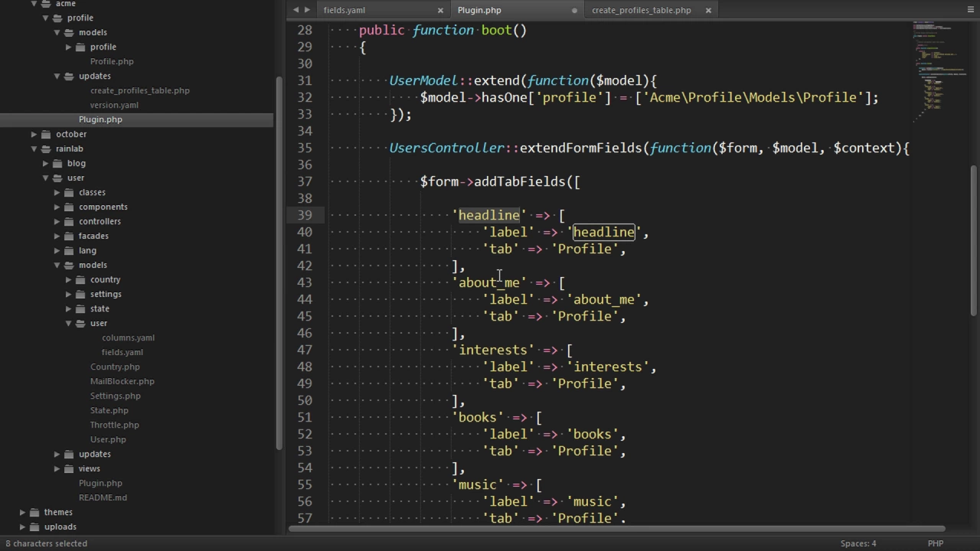Image resolution: width=980 pixels, height=551 pixels.
Task: Switch to the fields.yaml tab
Action: [345, 10]
